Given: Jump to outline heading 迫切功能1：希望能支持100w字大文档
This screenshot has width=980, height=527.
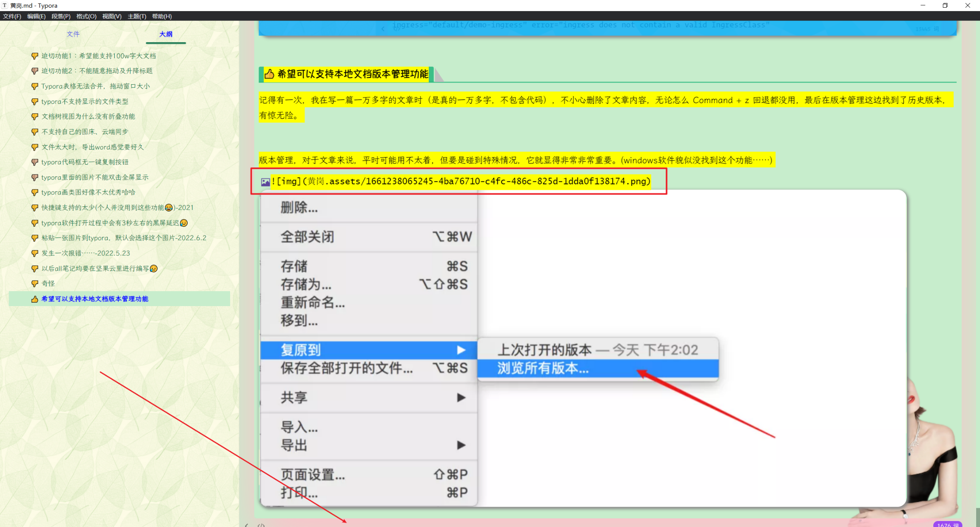Looking at the screenshot, I should tap(98, 56).
